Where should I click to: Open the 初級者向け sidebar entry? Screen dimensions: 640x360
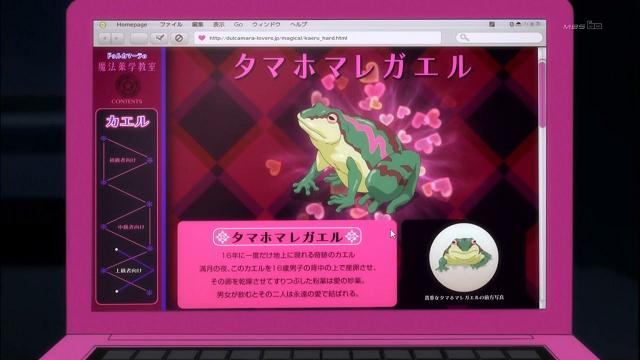coord(122,160)
